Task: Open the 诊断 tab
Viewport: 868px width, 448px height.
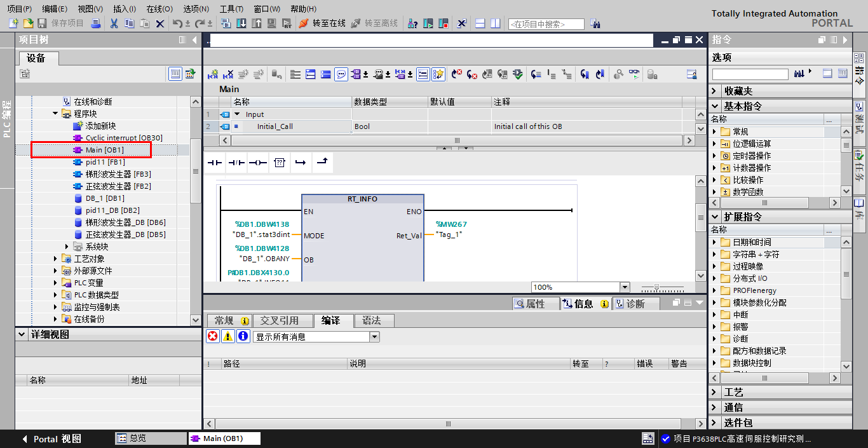Action: (635, 304)
